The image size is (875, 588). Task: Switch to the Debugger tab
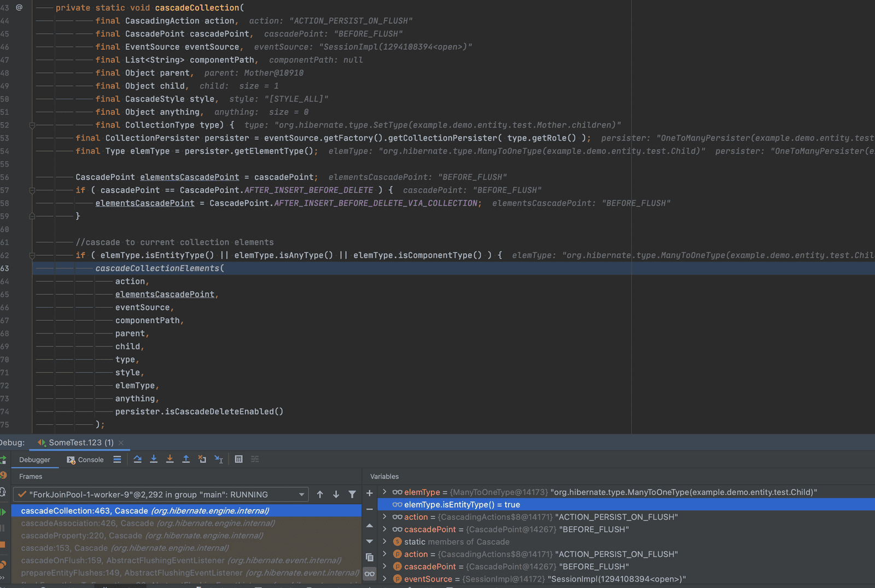pos(34,460)
